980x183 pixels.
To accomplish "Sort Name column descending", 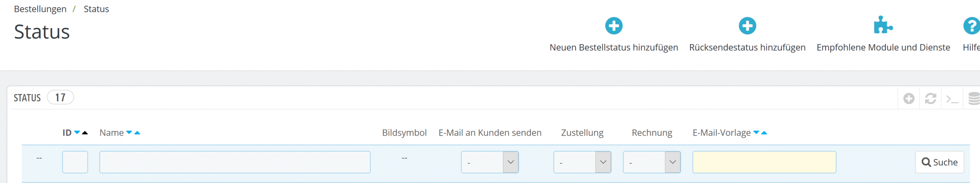I will pos(129,133).
